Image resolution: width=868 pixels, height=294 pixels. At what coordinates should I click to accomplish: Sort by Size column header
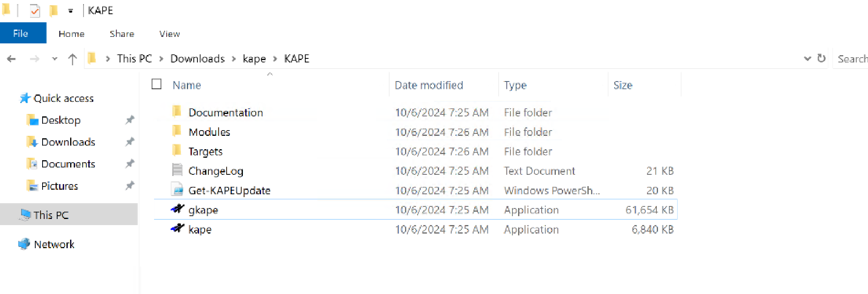click(623, 85)
